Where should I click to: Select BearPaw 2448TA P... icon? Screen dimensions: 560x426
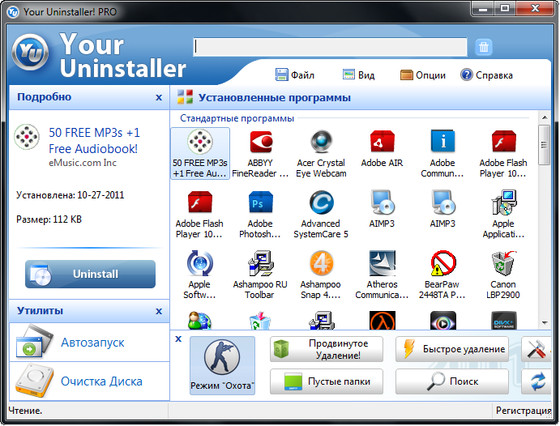(442, 275)
